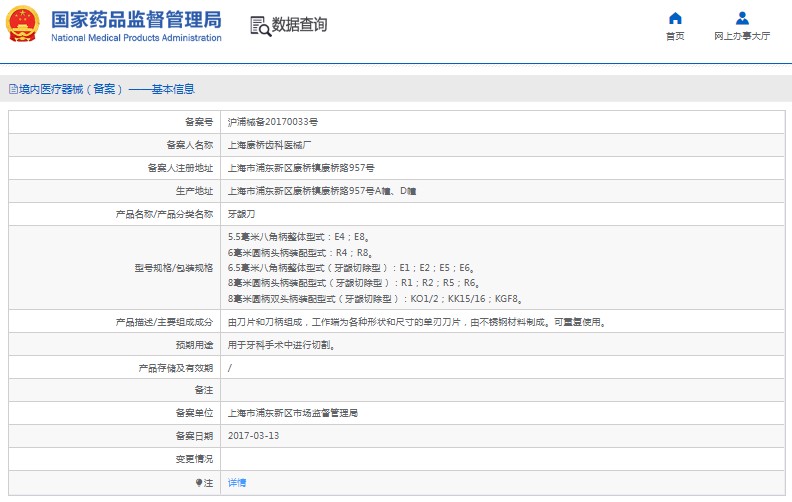Open the 数据查询 search icon
This screenshot has height=502, width=792.
pos(260,26)
